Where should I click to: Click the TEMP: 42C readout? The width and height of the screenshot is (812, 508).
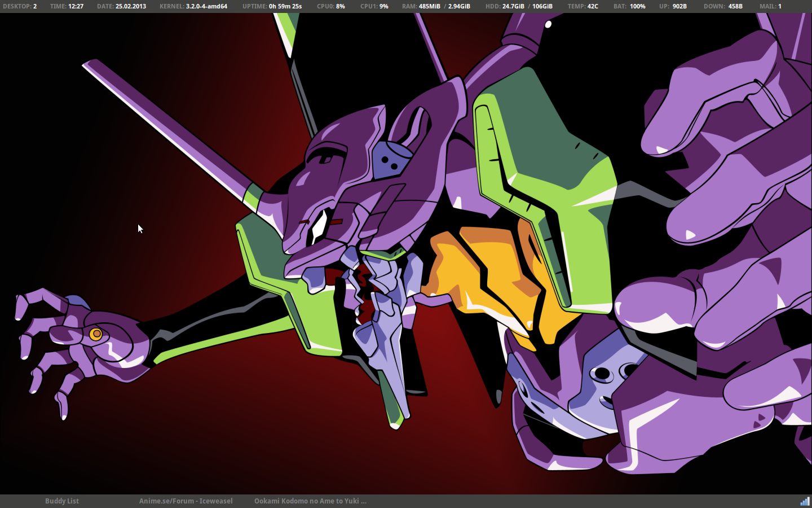click(x=583, y=6)
